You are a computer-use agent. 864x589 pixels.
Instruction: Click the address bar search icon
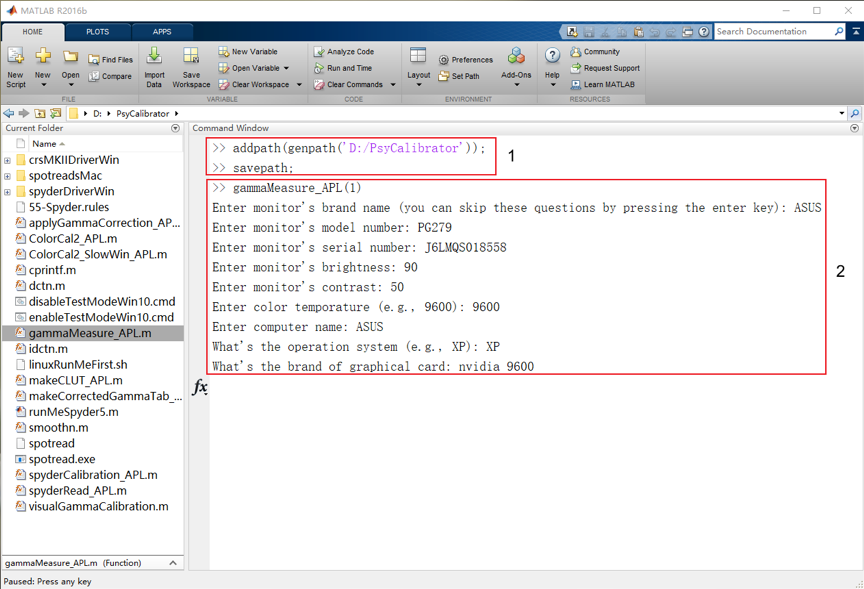tap(855, 113)
